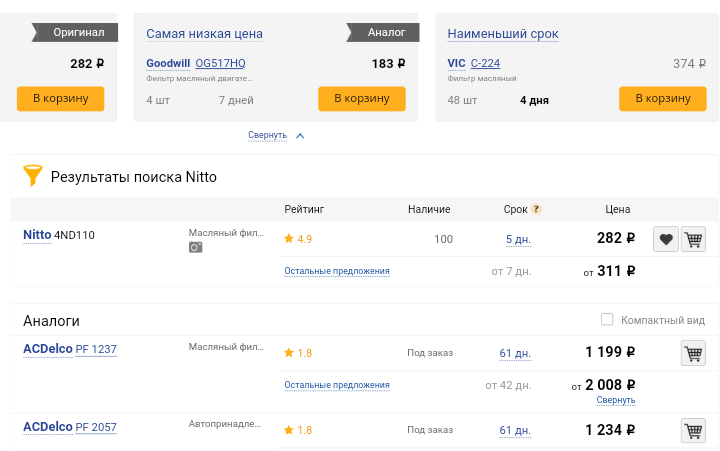720x451 pixels.
Task: Add Nitto 4ND110 to cart icon
Action: [x=693, y=239]
